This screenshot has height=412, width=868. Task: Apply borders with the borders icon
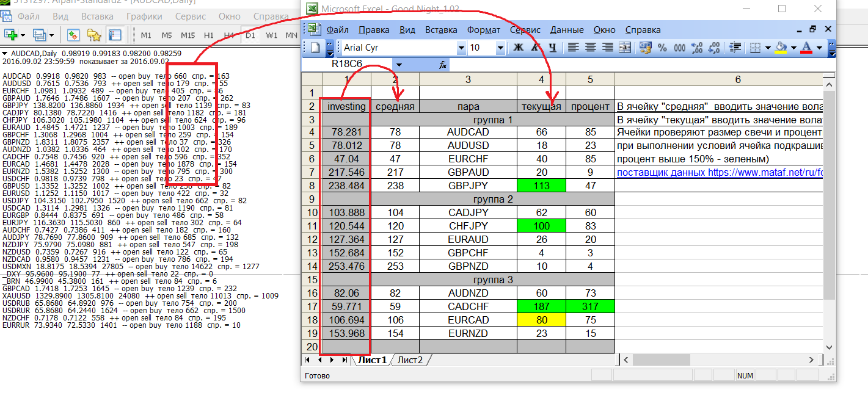[756, 48]
